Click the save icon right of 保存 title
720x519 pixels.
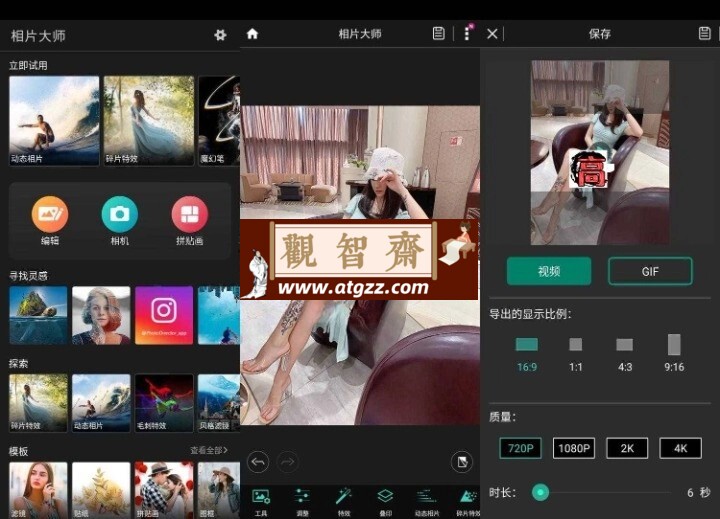[704, 34]
